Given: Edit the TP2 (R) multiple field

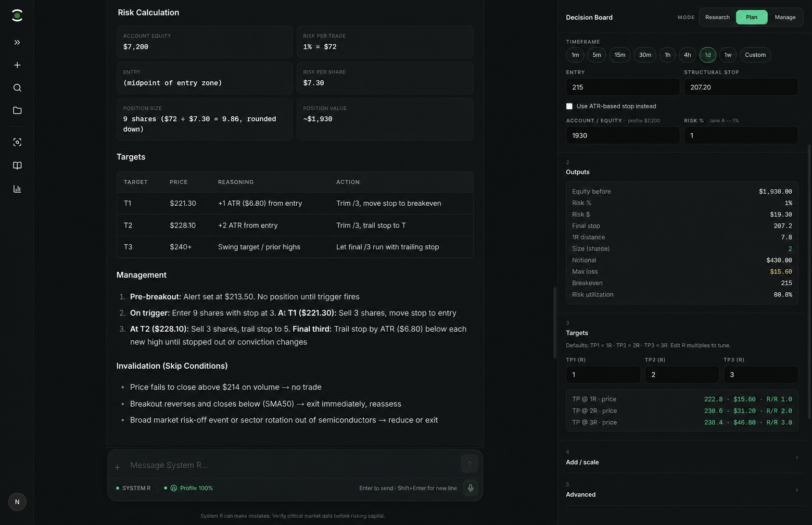Looking at the screenshot, I should 682,374.
